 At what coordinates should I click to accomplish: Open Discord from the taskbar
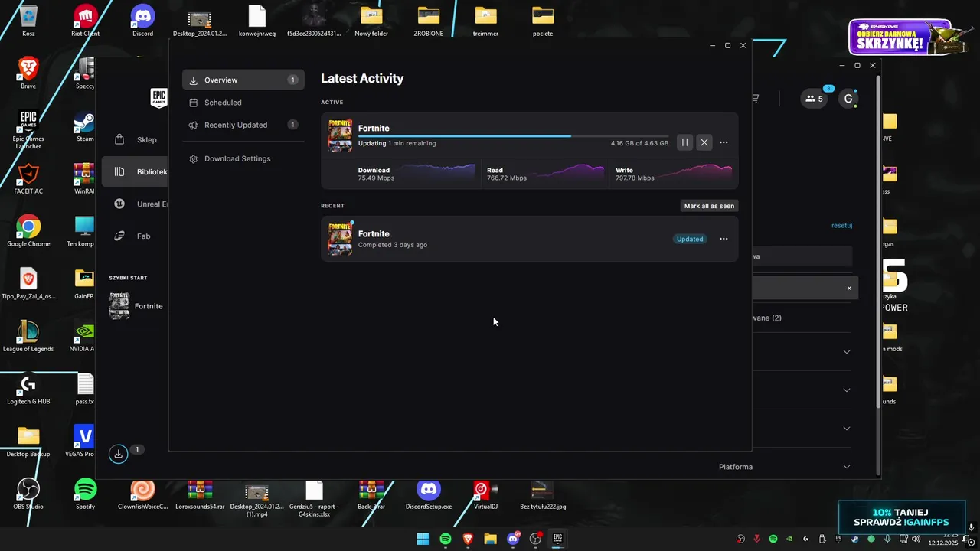(513, 539)
